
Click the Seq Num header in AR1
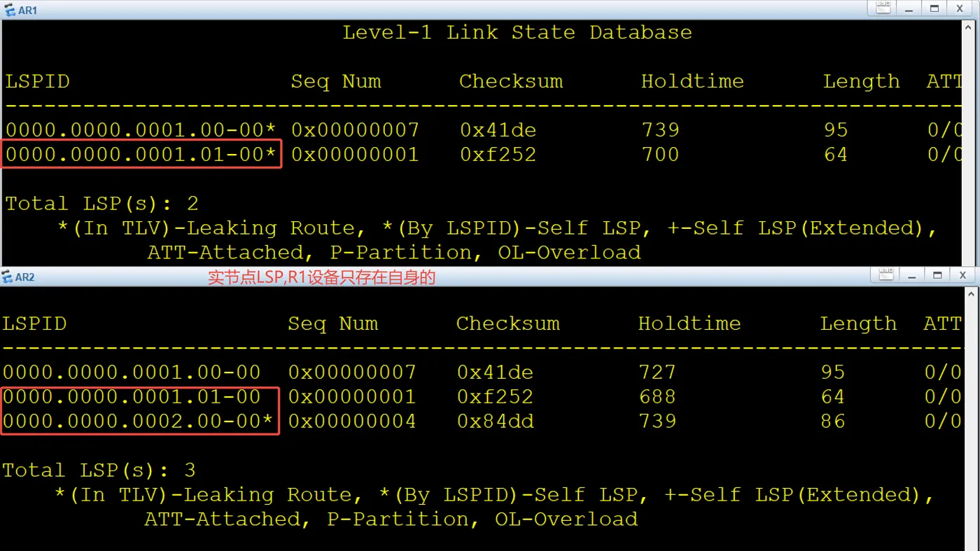pos(336,81)
